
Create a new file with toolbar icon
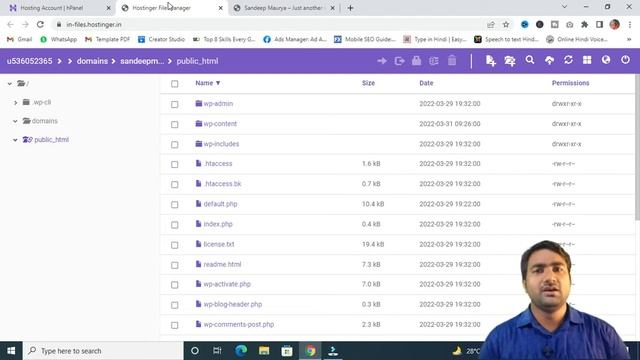[491, 61]
